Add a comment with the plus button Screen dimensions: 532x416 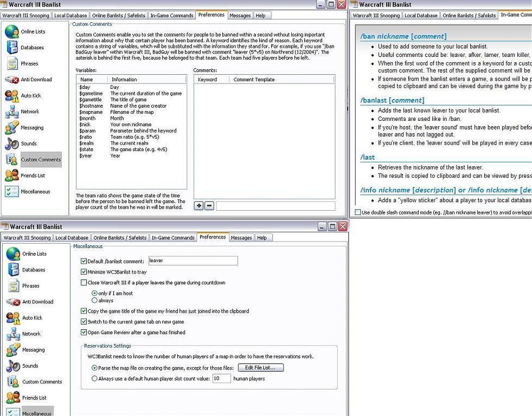pos(199,206)
